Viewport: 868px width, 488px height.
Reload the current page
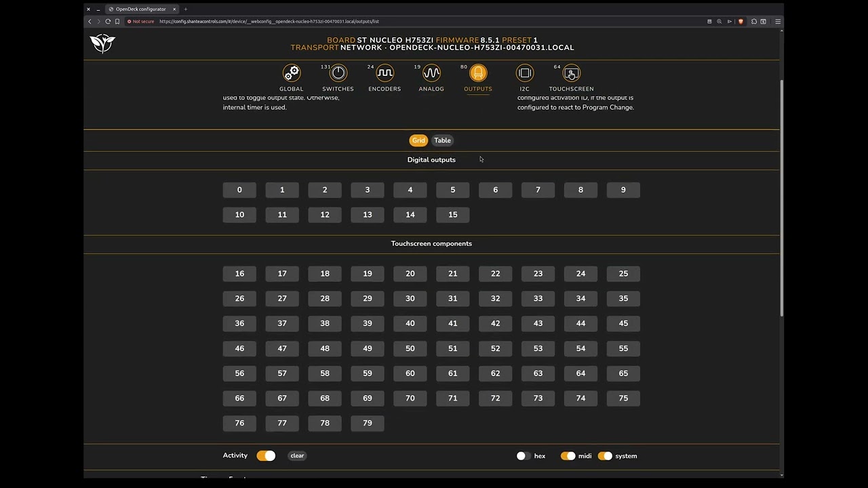(108, 22)
